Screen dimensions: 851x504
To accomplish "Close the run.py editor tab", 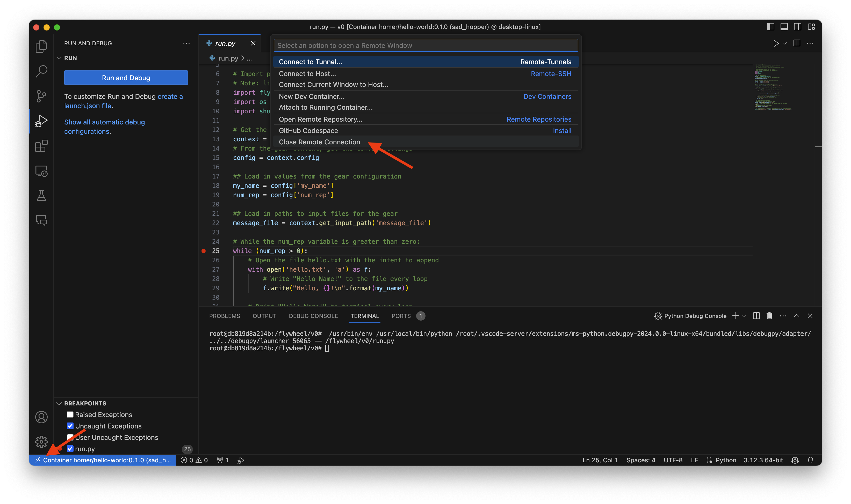I will pyautogui.click(x=253, y=43).
